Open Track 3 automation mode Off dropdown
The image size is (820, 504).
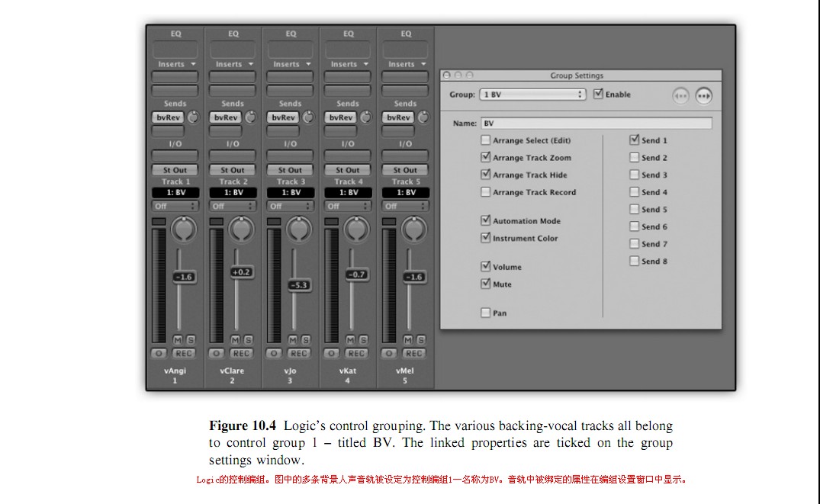tap(291, 206)
